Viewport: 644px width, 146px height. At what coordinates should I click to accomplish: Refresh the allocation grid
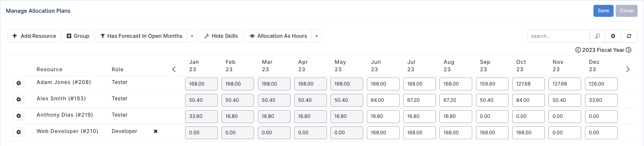pyautogui.click(x=629, y=36)
